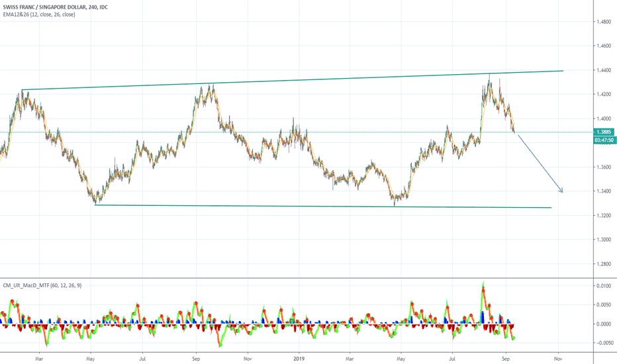Click the current price label 1.3885
This screenshot has height=364, width=617.
click(604, 132)
